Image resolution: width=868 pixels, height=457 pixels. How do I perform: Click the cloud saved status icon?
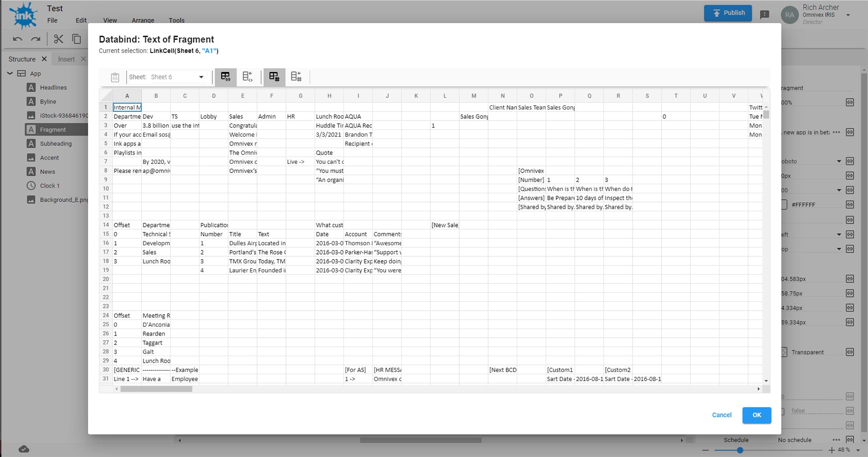(x=24, y=449)
